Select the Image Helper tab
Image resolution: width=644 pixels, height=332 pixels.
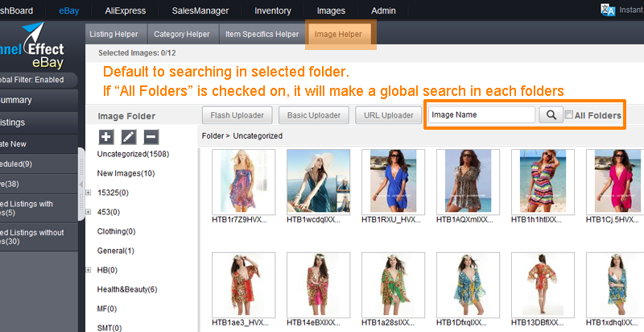tap(338, 34)
